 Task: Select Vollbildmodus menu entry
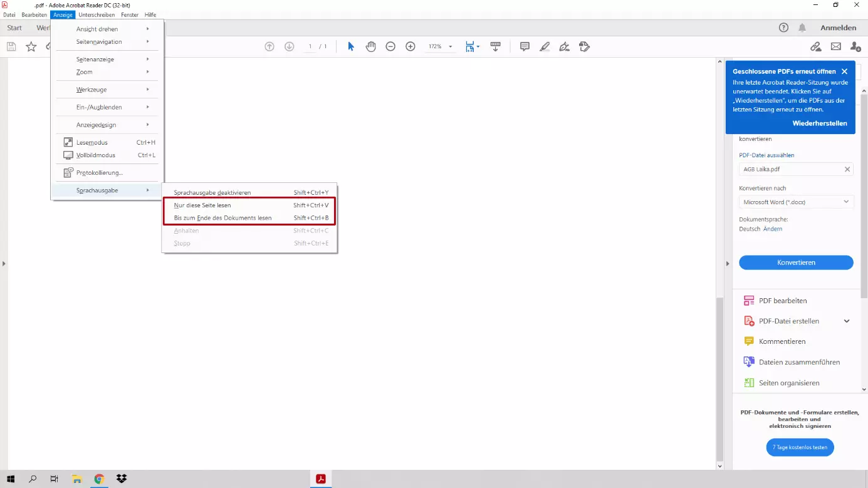click(x=107, y=155)
